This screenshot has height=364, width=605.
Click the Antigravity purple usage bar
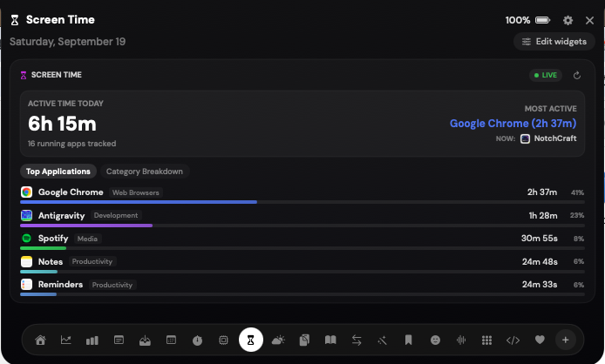click(x=86, y=226)
